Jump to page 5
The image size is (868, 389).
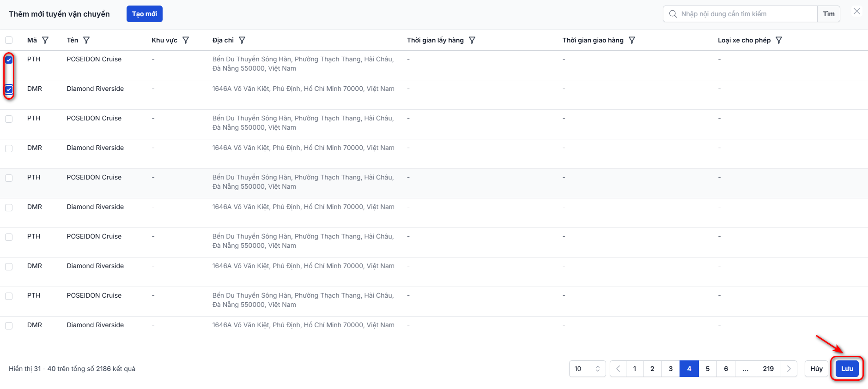coord(708,369)
